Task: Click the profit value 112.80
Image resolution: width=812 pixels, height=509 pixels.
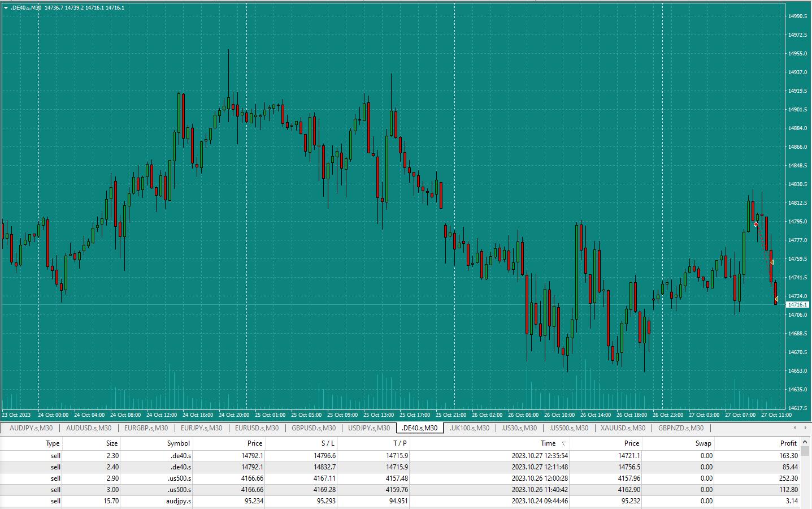Action: (788, 490)
